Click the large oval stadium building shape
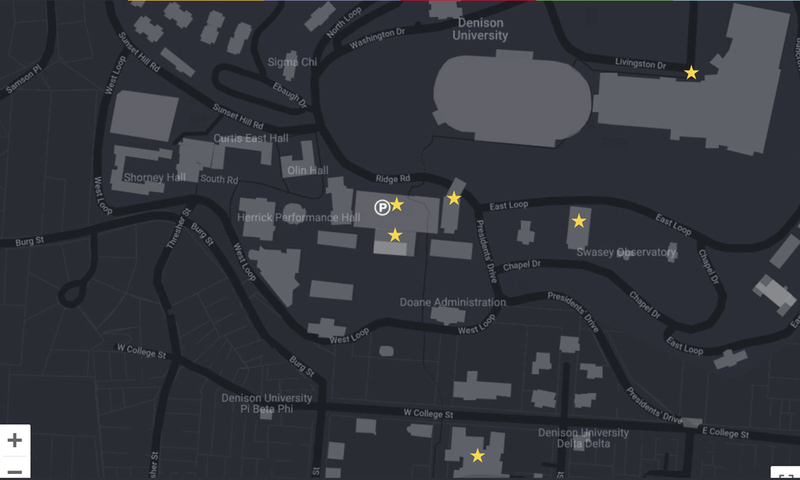The width and height of the screenshot is (800, 480). [512, 99]
